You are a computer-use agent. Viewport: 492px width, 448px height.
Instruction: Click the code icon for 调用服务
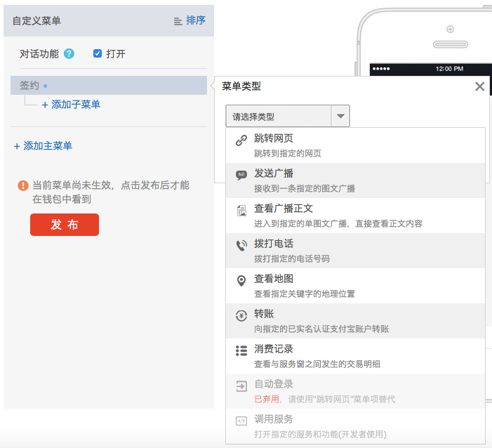click(x=241, y=421)
